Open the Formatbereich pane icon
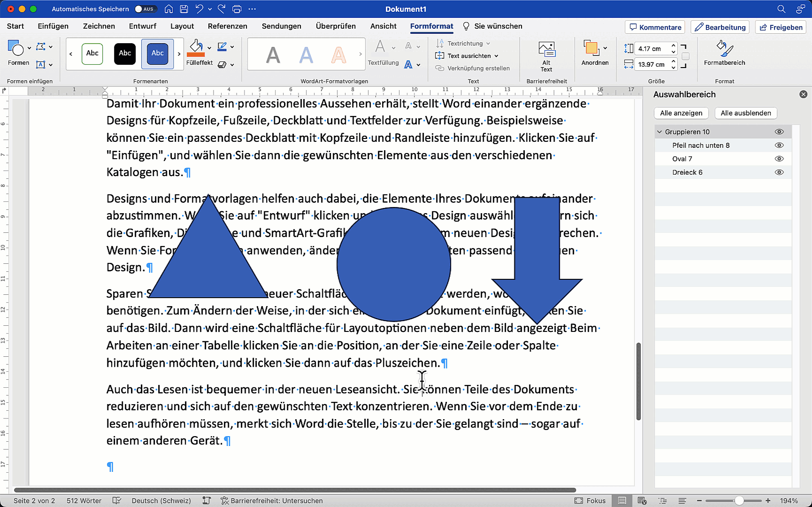Viewport: 812px width, 507px height. pos(724,48)
